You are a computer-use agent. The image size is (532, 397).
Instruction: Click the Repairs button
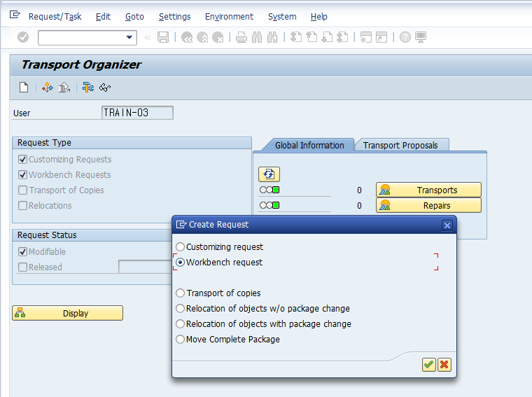(x=428, y=206)
